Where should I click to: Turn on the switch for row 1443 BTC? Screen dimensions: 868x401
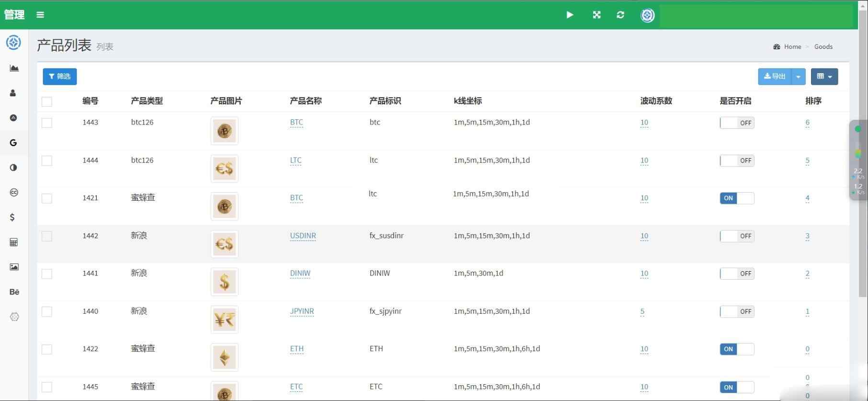click(737, 123)
